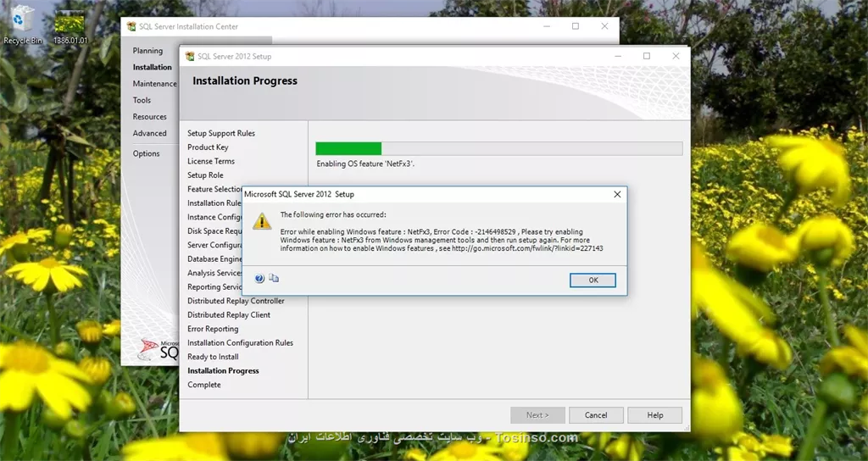
Task: Open Tools in Installation Center sidebar
Action: coord(142,100)
